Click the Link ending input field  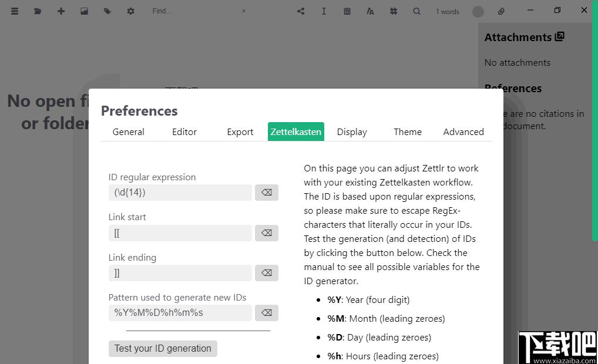(x=180, y=273)
